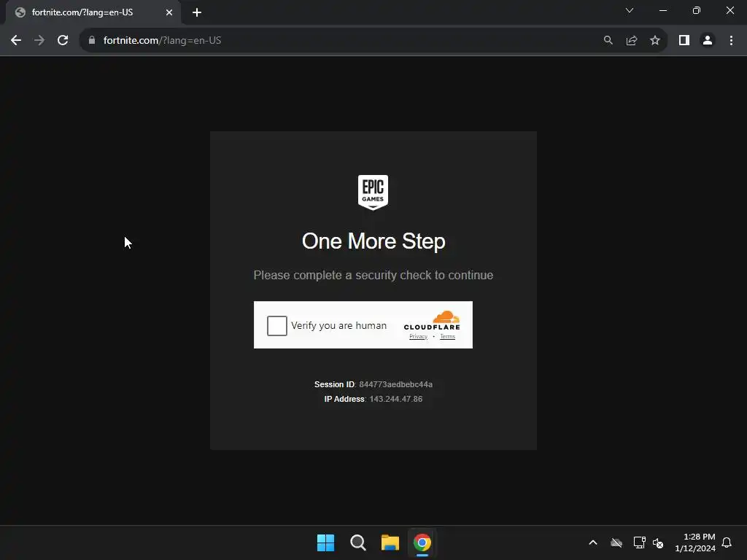Bookmark this tab with the star
This screenshot has width=747, height=560.
click(x=655, y=41)
